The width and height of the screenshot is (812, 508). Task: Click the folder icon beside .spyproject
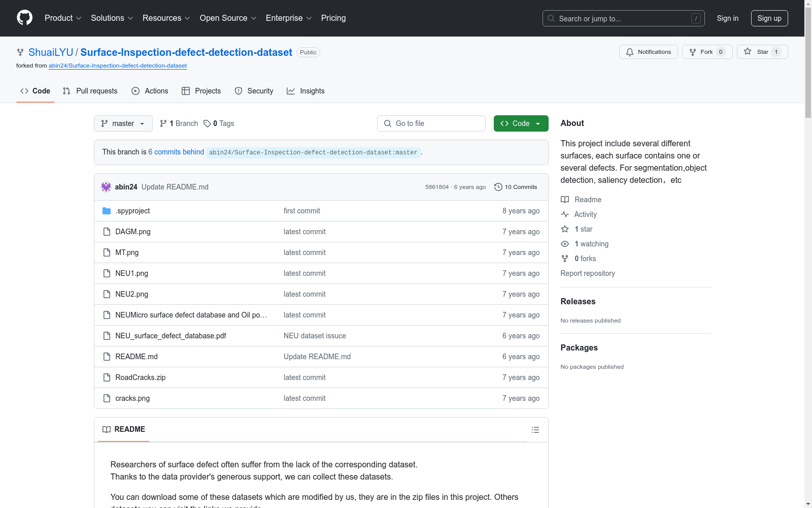[107, 211]
